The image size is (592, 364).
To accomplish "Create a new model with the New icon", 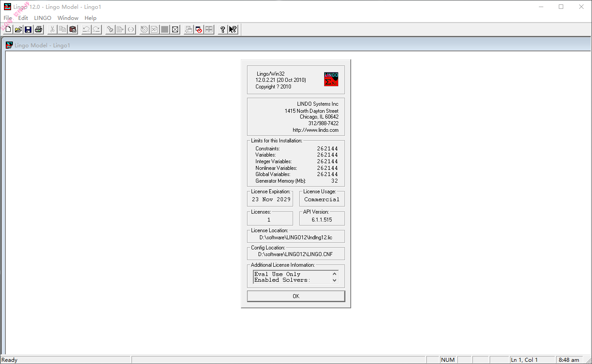I will [x=8, y=30].
